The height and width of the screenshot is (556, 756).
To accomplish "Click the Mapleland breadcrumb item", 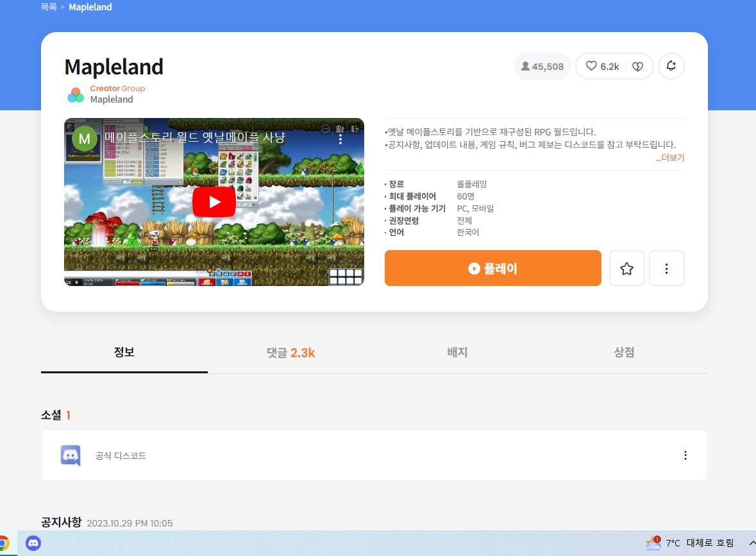I will tap(90, 7).
